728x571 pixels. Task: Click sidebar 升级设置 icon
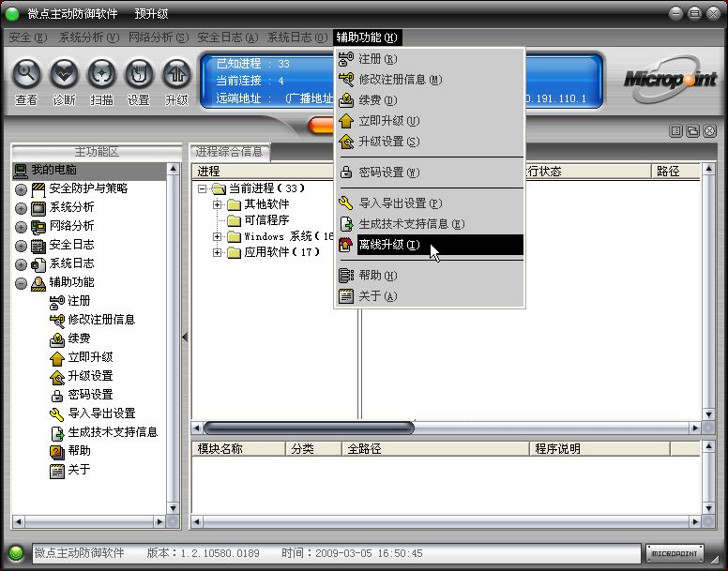pyautogui.click(x=56, y=377)
